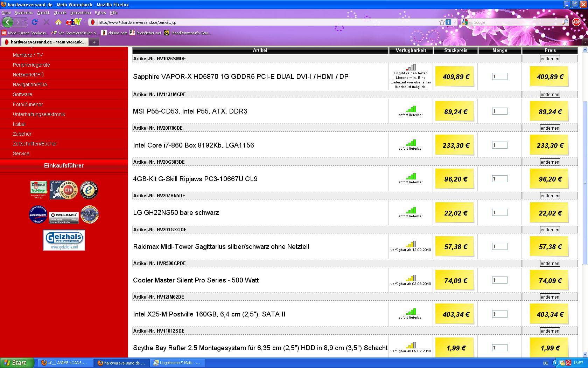This screenshot has width=588, height=368.
Task: Open the Windows Start button
Action: 17,363
